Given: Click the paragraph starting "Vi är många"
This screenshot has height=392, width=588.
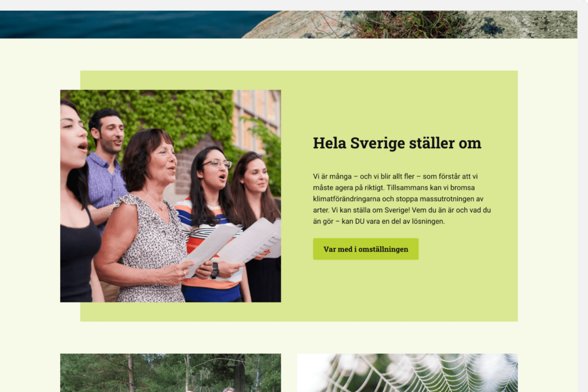Looking at the screenshot, I should (x=402, y=199).
